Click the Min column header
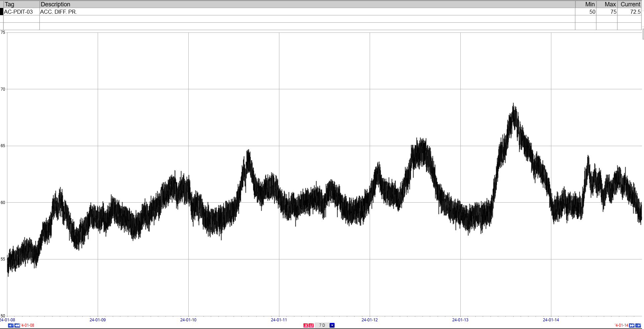Image resolution: width=644 pixels, height=329 pixels. point(586,4)
